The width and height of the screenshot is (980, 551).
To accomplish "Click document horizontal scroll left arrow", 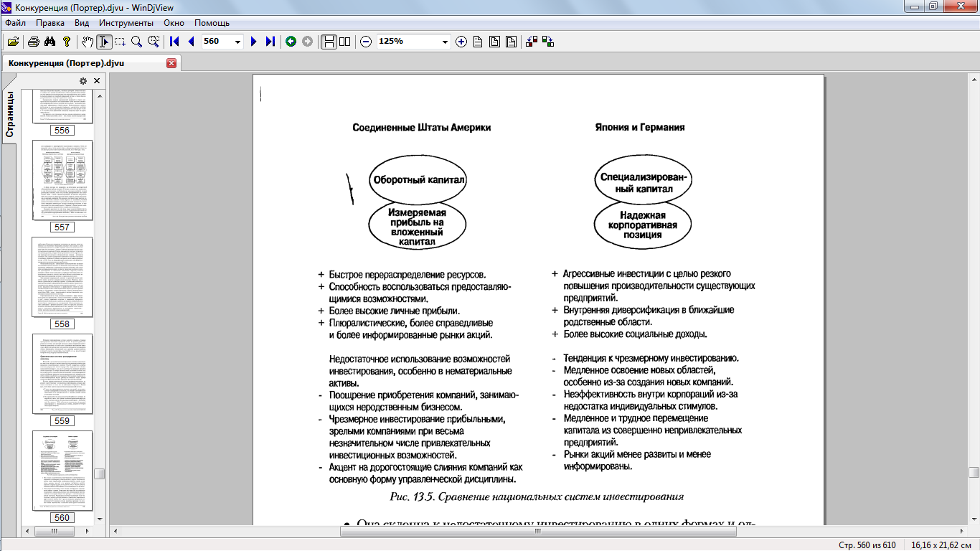I will [x=115, y=532].
